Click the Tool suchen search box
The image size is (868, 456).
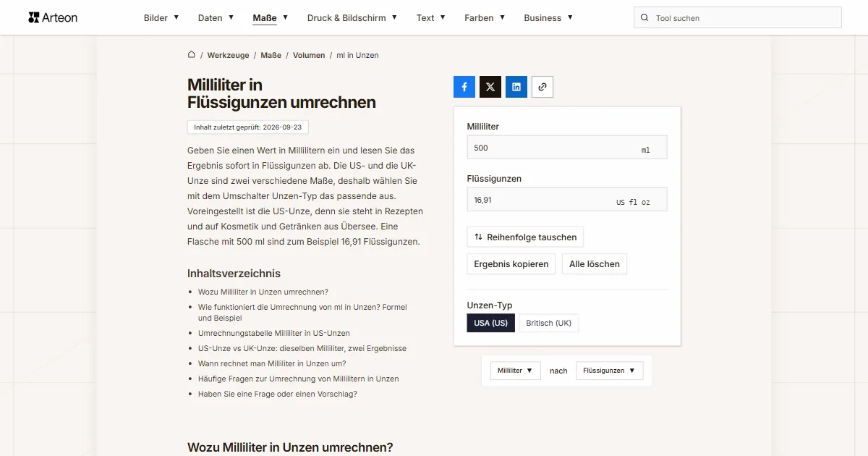click(738, 18)
